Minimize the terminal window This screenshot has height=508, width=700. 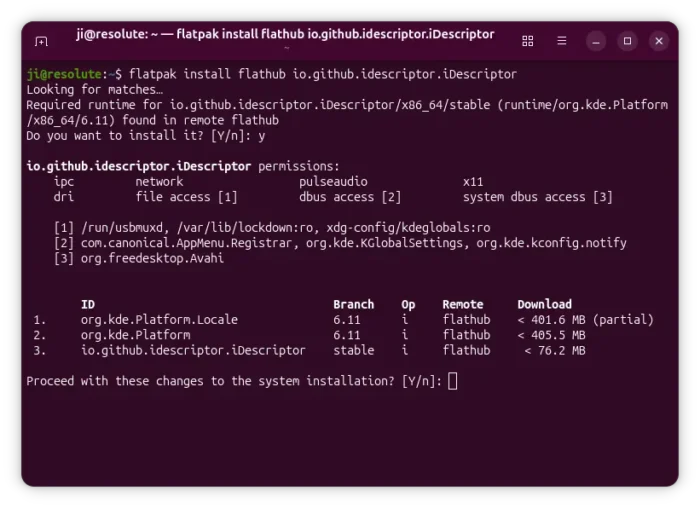tap(596, 41)
